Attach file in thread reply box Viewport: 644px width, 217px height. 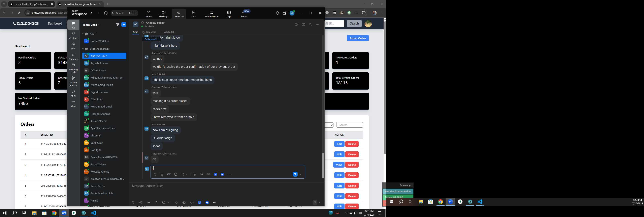[x=175, y=174]
